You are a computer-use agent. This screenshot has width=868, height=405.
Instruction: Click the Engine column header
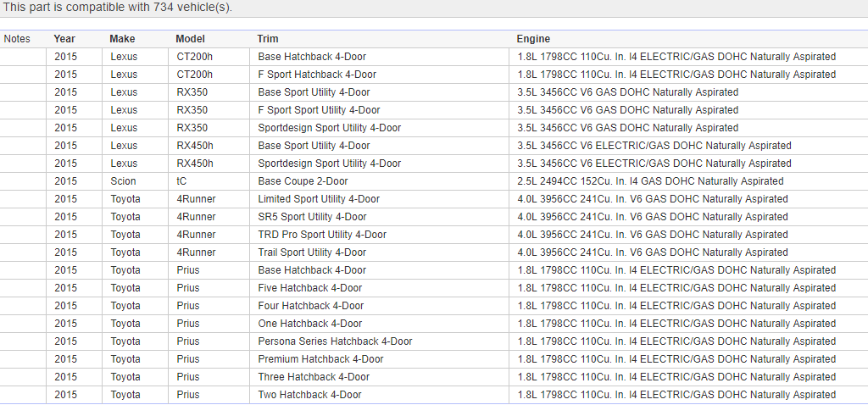(x=533, y=39)
